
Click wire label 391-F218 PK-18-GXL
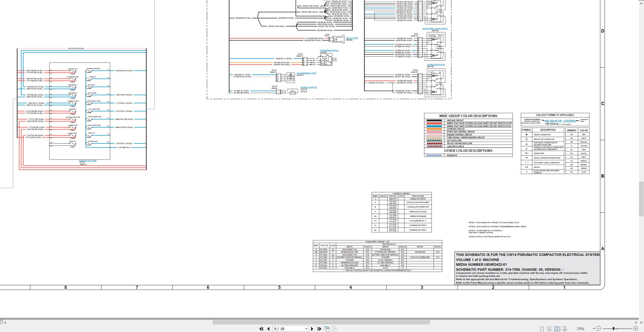tap(76, 49)
